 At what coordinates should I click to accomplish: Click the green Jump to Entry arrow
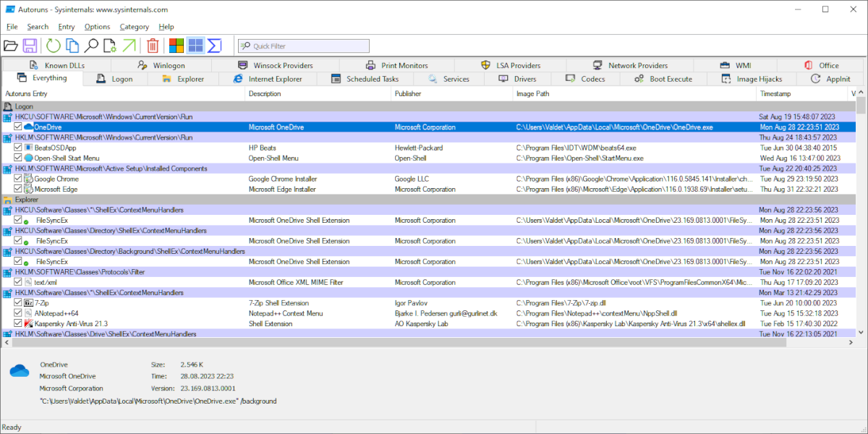(x=129, y=46)
